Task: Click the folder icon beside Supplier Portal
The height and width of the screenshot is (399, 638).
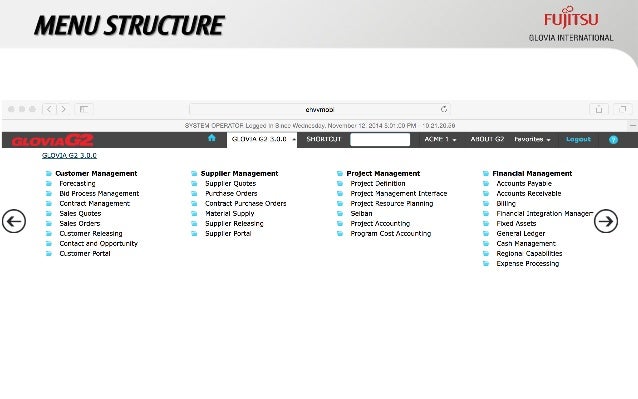Action: point(194,233)
